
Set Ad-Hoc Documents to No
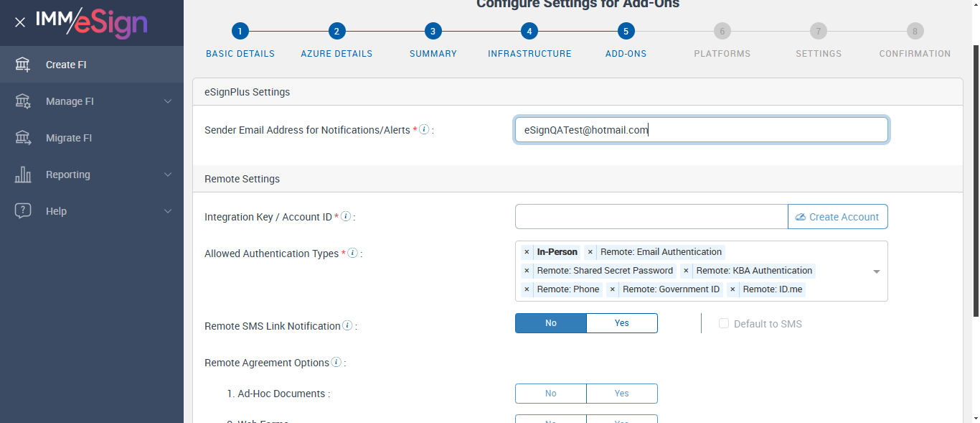point(551,394)
